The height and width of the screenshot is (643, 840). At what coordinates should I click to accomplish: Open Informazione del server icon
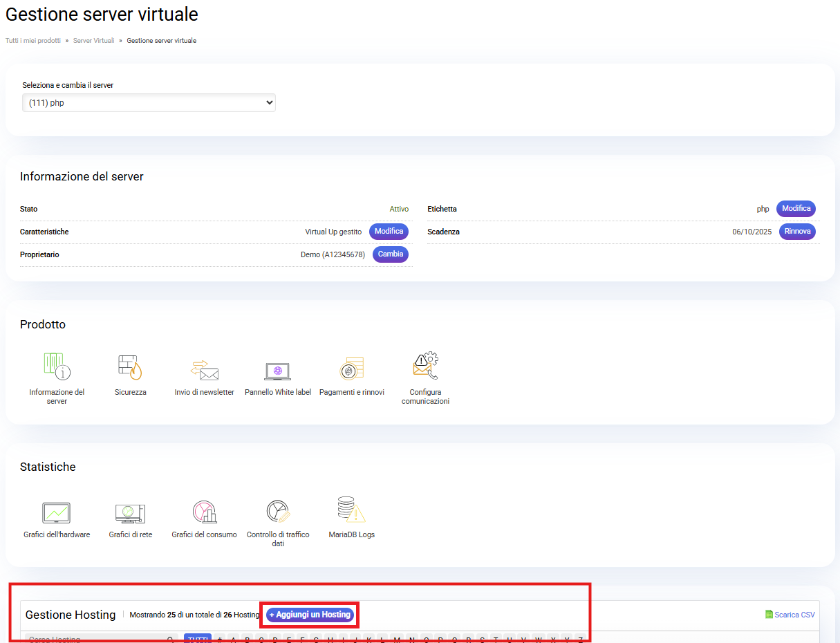pyautogui.click(x=57, y=367)
